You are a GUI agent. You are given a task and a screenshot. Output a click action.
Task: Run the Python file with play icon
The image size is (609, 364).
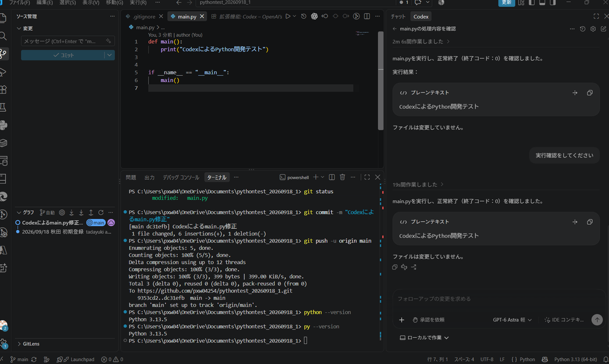(288, 16)
